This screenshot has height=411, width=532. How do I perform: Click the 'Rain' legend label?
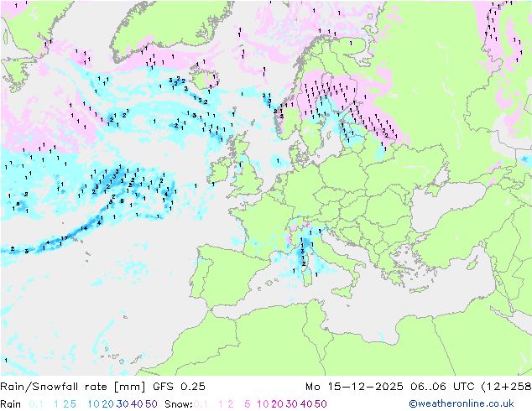(11, 404)
